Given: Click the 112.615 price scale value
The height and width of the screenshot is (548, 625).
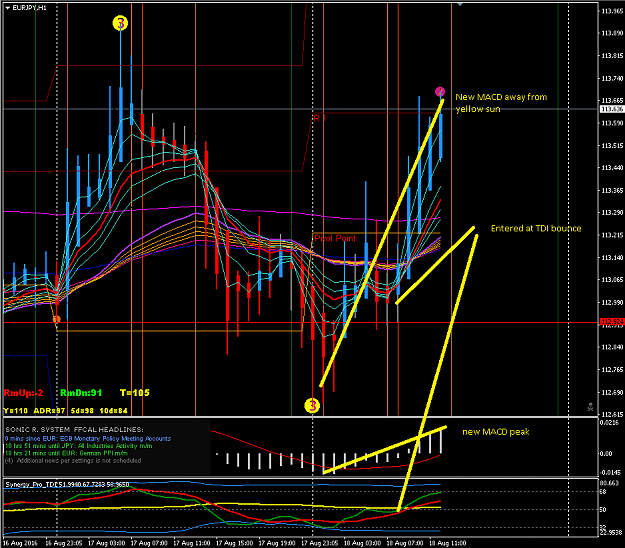Looking at the screenshot, I should click(612, 414).
